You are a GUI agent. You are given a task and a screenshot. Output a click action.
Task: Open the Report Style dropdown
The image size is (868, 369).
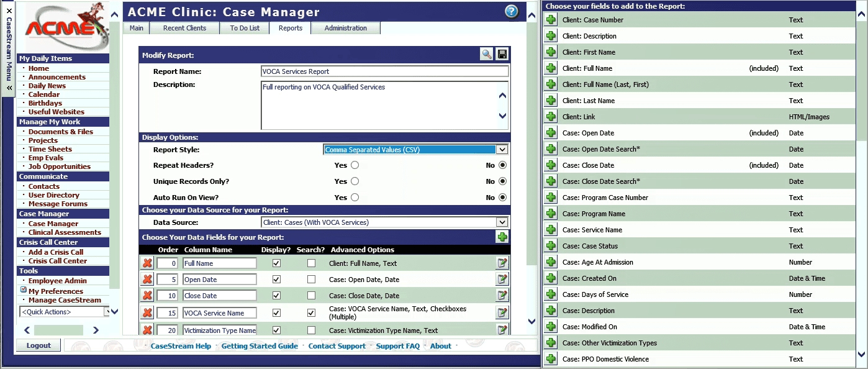tap(416, 150)
